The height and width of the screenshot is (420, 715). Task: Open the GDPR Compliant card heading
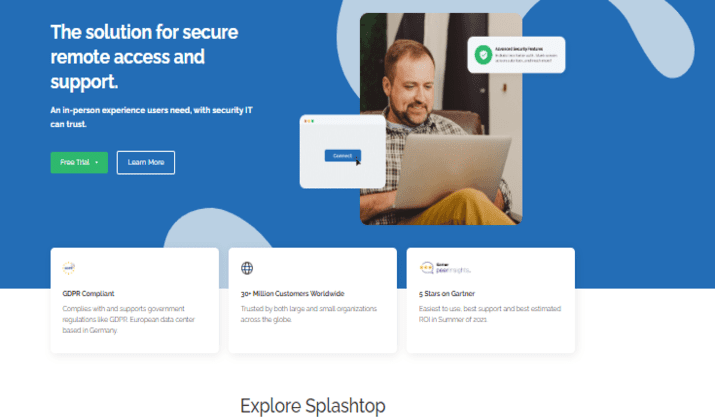coord(88,294)
